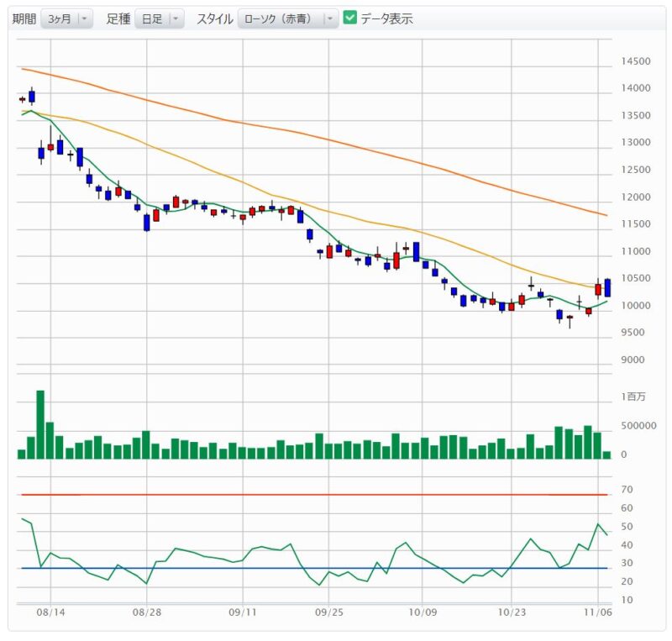Click the 08/14 date axis label

(50, 612)
